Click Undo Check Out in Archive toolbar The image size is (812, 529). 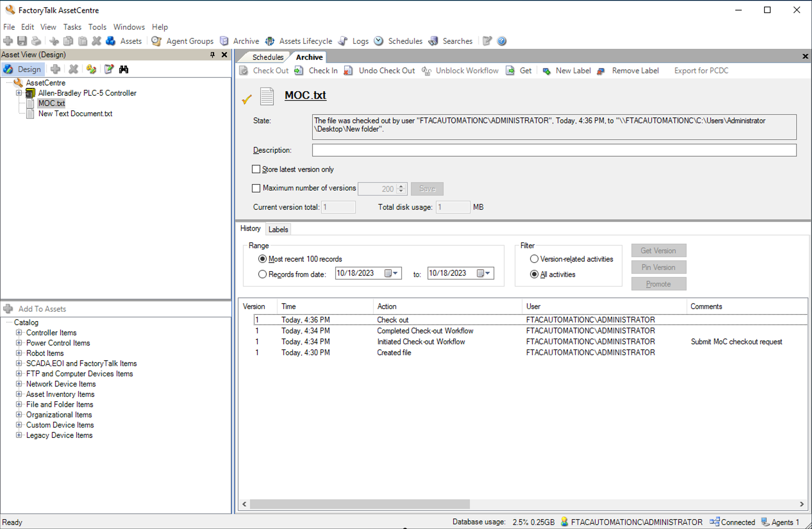(379, 71)
